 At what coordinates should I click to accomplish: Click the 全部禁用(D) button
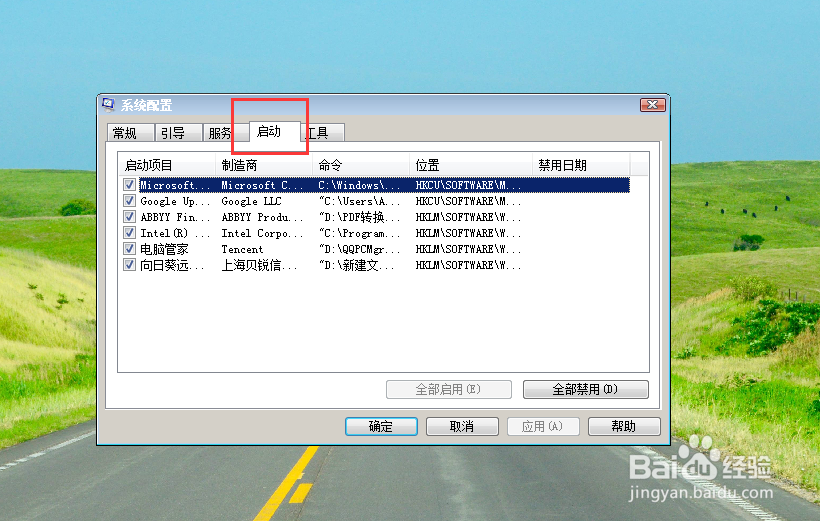(x=586, y=389)
